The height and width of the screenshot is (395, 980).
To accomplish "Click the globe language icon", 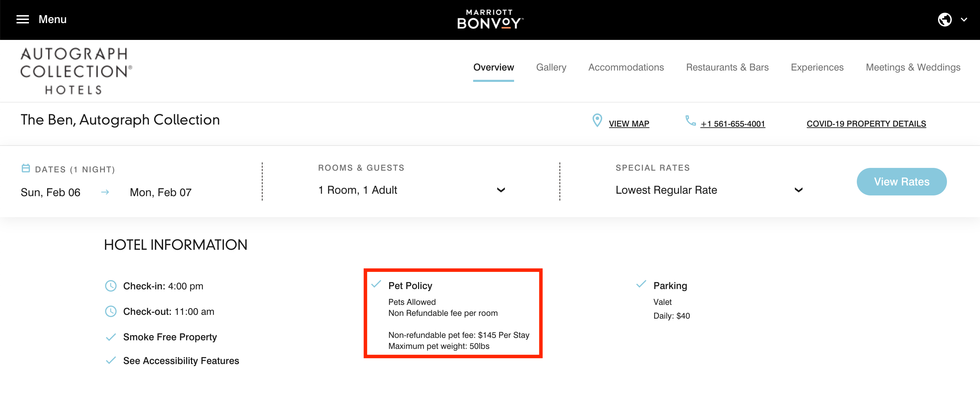I will [x=944, y=19].
